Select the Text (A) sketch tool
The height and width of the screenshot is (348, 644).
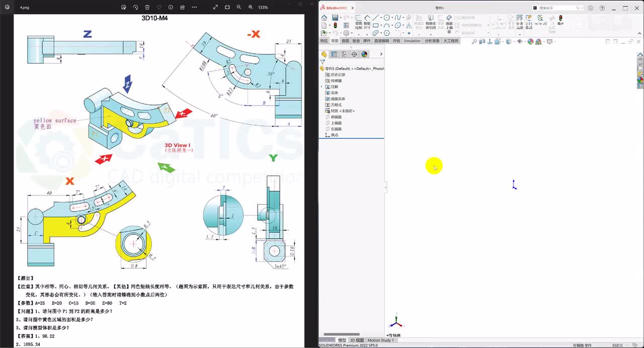[409, 25]
